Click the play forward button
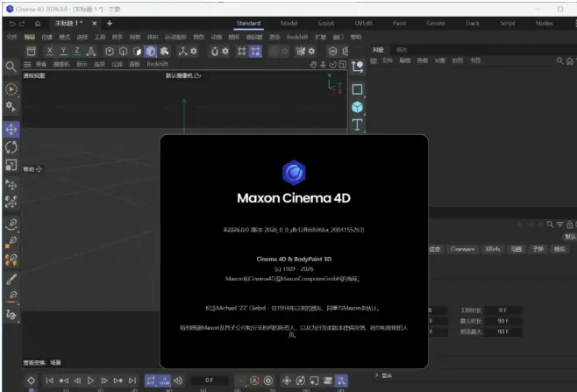Image resolution: width=577 pixels, height=392 pixels. tap(90, 381)
